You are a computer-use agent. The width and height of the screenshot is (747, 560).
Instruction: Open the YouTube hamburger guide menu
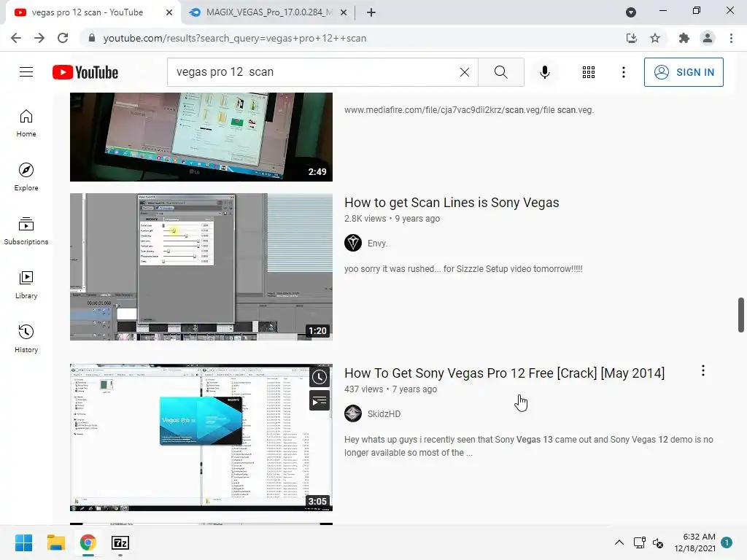tap(26, 72)
